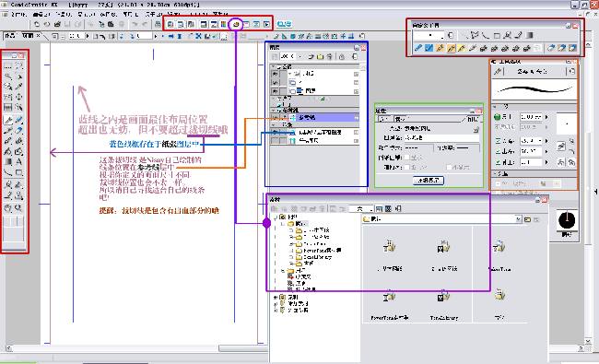
Task: Click the checkered view icon in materials toolbar
Action: 388,209
